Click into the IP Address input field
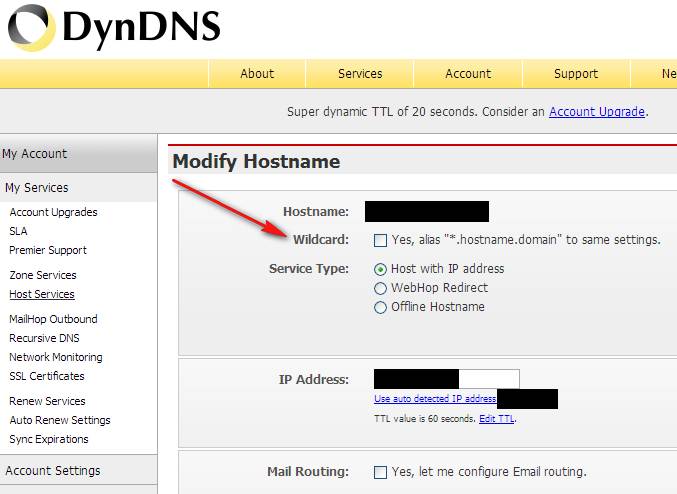Viewport: 677px width, 494px height. pos(446,379)
